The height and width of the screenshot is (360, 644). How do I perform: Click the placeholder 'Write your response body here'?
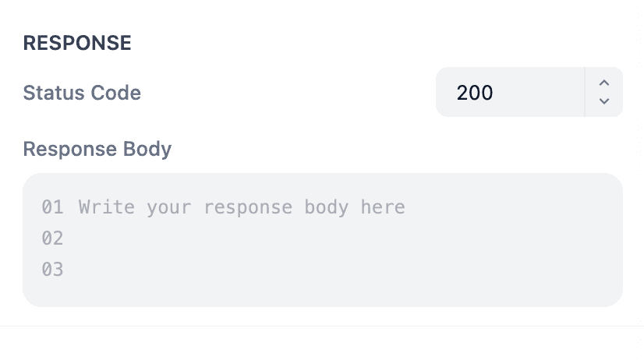(242, 207)
